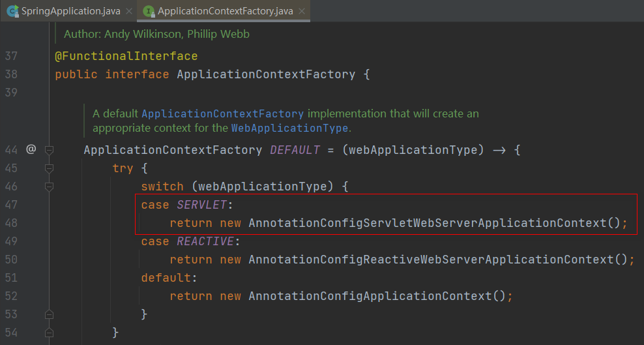Image resolution: width=644 pixels, height=345 pixels.
Task: Click AnnotationConfigApplicationContext on line 52
Action: coord(370,296)
